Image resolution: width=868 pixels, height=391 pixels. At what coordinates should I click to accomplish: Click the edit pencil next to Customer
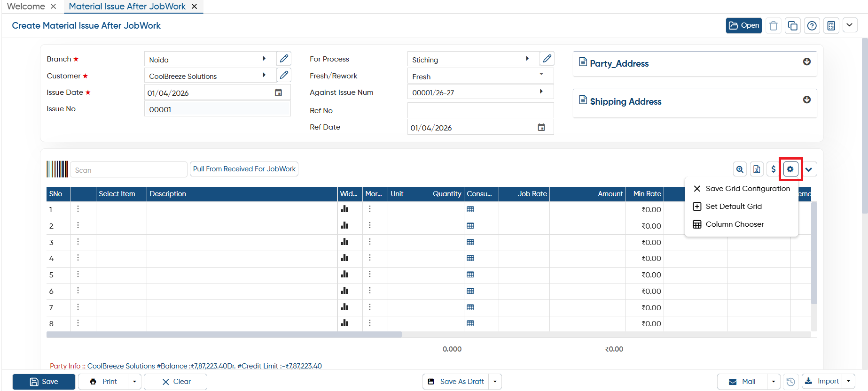[x=284, y=75]
